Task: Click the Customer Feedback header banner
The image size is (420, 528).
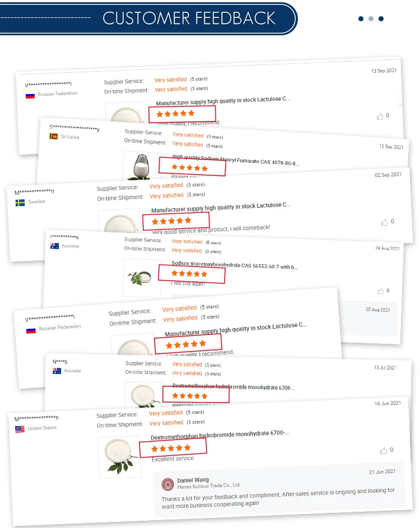Action: [148, 18]
